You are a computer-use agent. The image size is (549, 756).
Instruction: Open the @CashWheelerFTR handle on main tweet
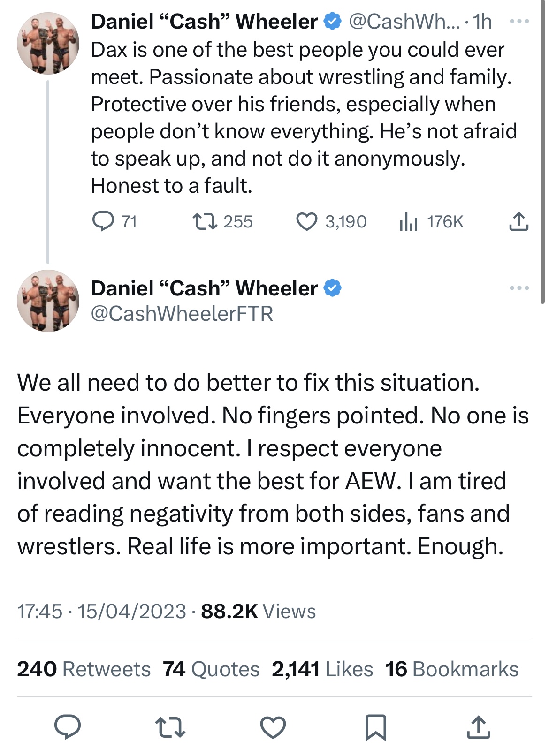[182, 314]
